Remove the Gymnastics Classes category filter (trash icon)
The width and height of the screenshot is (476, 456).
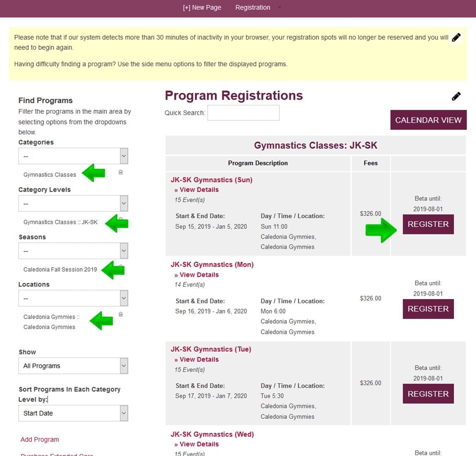pyautogui.click(x=121, y=172)
